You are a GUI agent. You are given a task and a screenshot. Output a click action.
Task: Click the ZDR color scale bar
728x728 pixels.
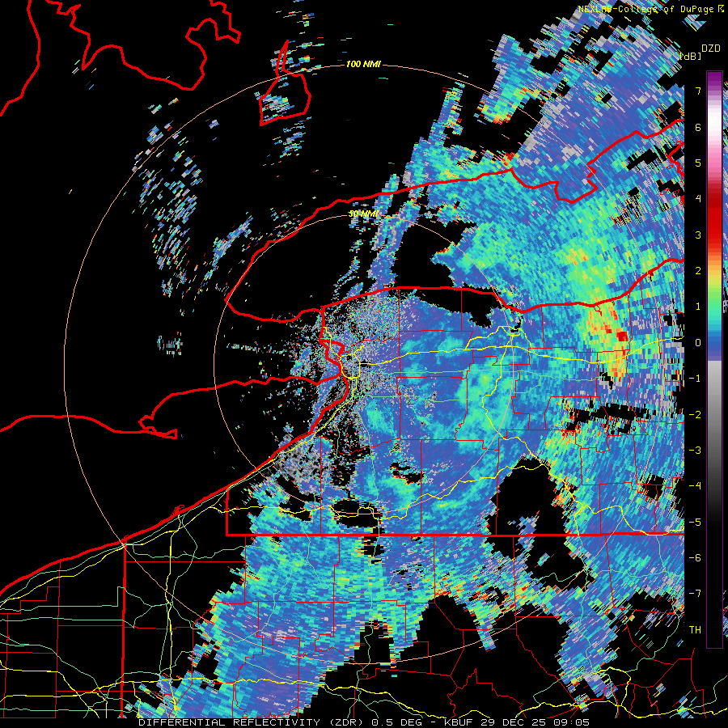(714, 359)
